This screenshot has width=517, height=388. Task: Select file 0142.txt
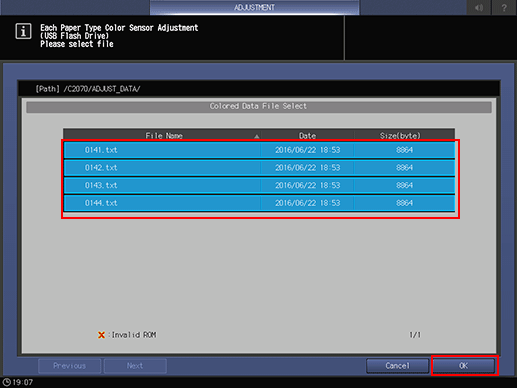point(259,168)
